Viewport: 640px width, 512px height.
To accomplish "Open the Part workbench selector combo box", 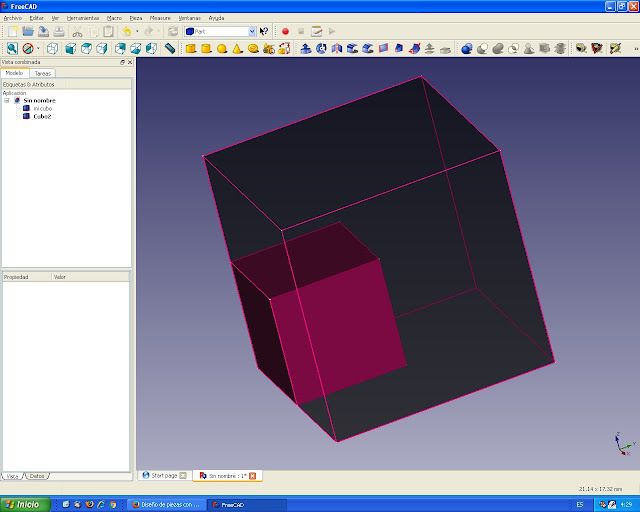I will (220, 31).
